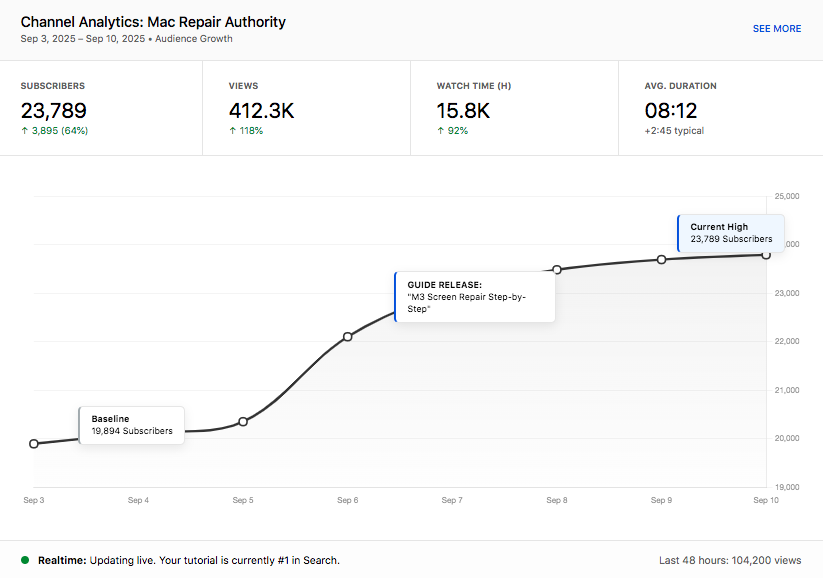Select the Subscribers metric card
This screenshot has height=578, width=823.
(101, 108)
